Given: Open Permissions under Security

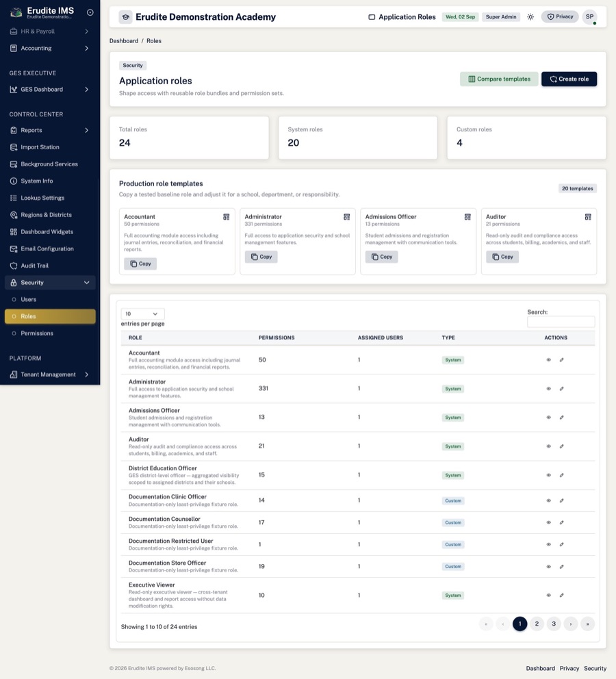Looking at the screenshot, I should [x=50, y=333].
